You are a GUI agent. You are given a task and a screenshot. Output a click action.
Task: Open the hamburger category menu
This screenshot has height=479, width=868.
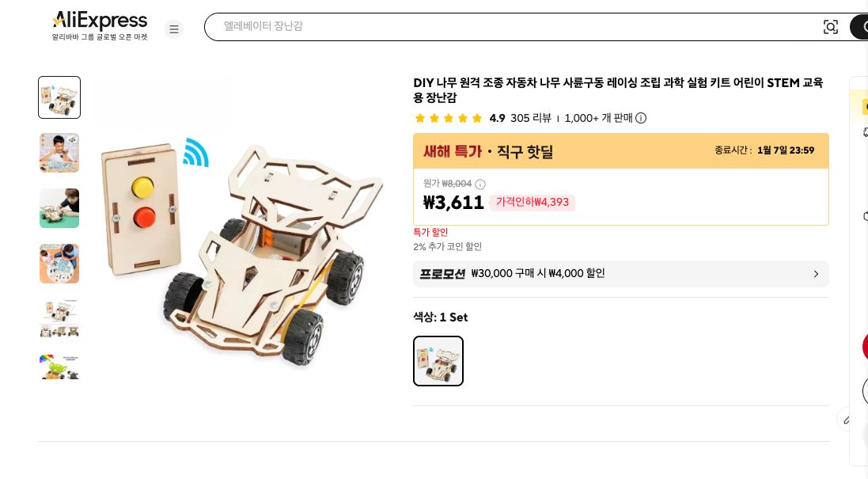pos(174,29)
